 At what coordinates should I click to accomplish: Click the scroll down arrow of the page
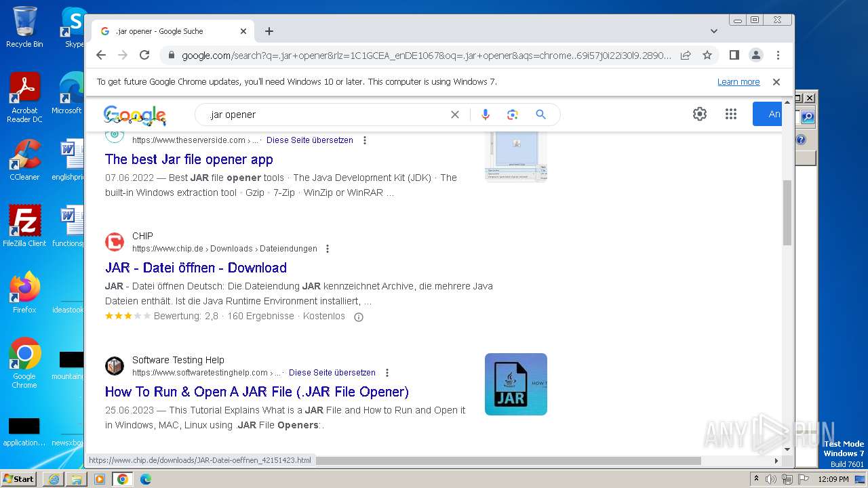point(787,449)
